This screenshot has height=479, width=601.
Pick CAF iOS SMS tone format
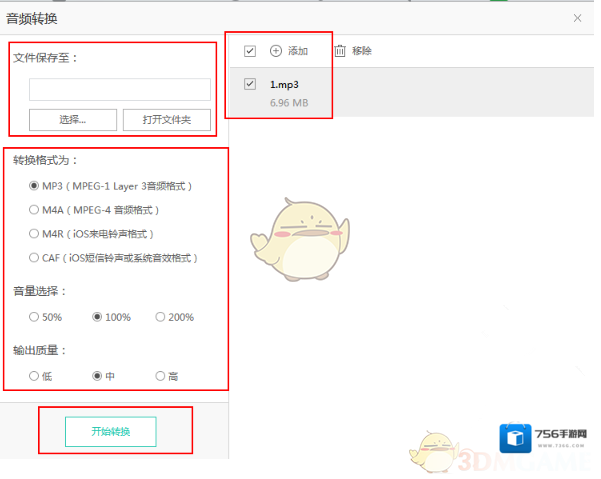[x=34, y=258]
